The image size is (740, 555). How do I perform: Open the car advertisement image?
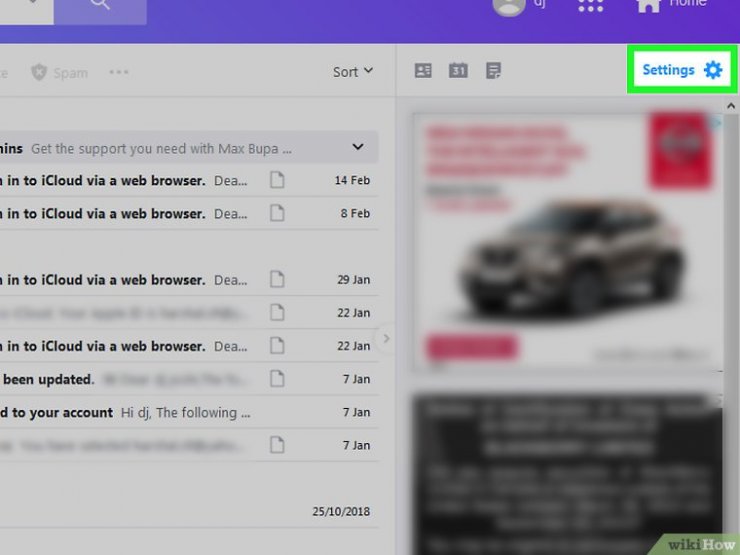point(568,241)
